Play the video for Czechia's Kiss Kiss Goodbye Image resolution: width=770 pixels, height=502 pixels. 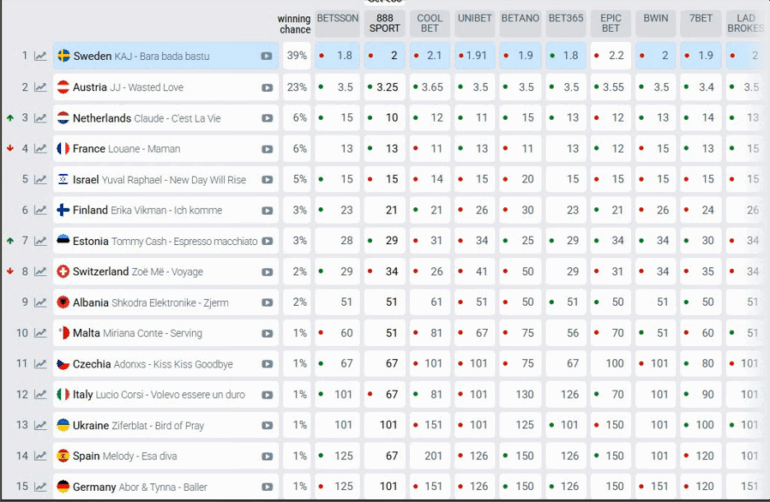tap(267, 364)
